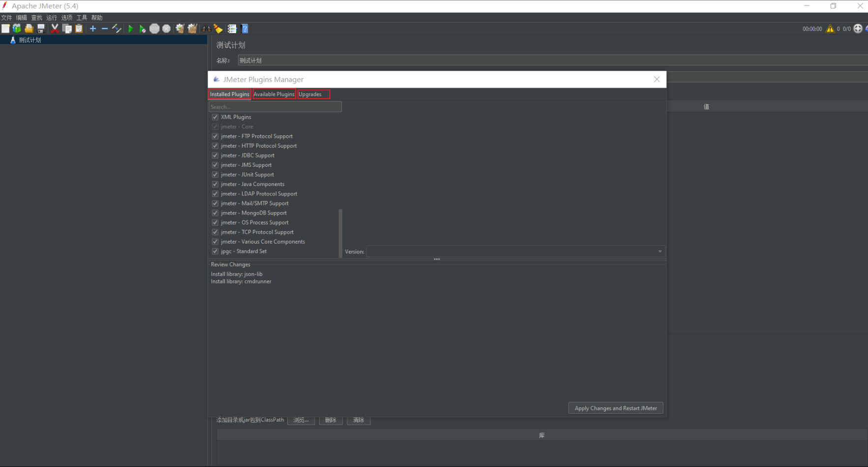Toggle jmeter - Java Components checkbox
Screen dimensions: 868x467
215,184
